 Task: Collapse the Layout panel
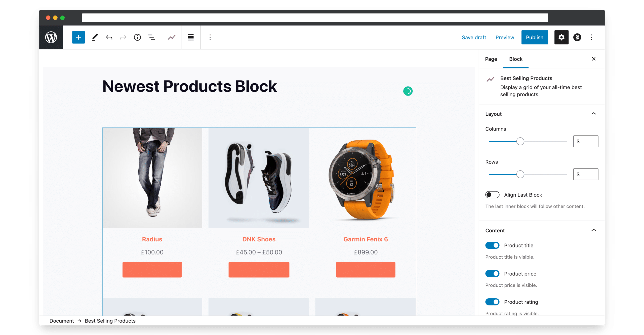593,114
